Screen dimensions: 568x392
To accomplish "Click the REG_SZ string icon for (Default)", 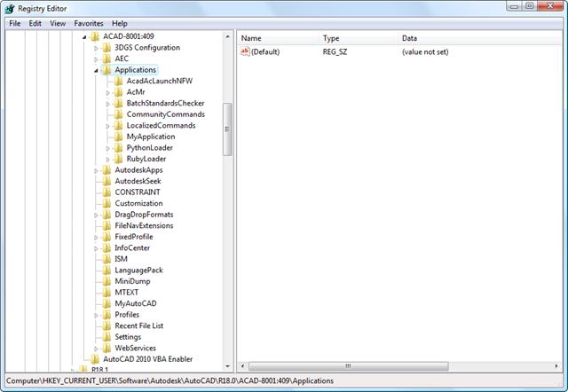I will coord(246,52).
